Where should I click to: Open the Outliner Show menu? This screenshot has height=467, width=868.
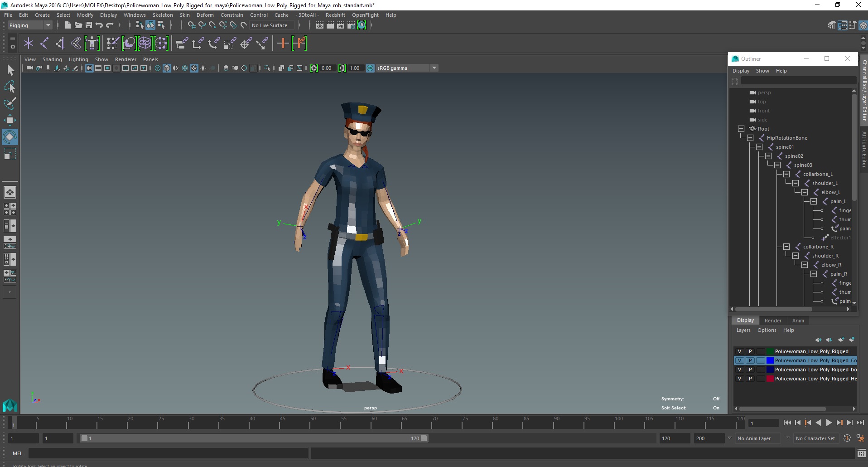[762, 71]
